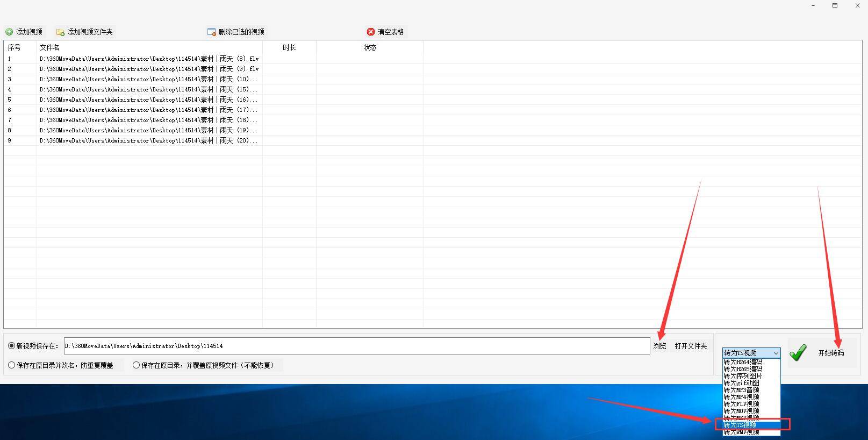Open the output folder with 打开文件夹
This screenshot has width=868, height=440.
coord(691,346)
